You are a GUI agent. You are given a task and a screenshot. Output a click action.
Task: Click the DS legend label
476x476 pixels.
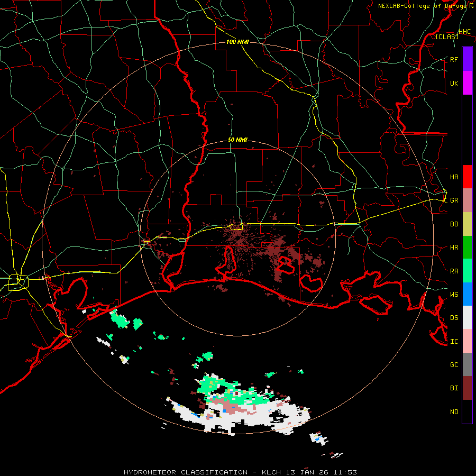454,318
